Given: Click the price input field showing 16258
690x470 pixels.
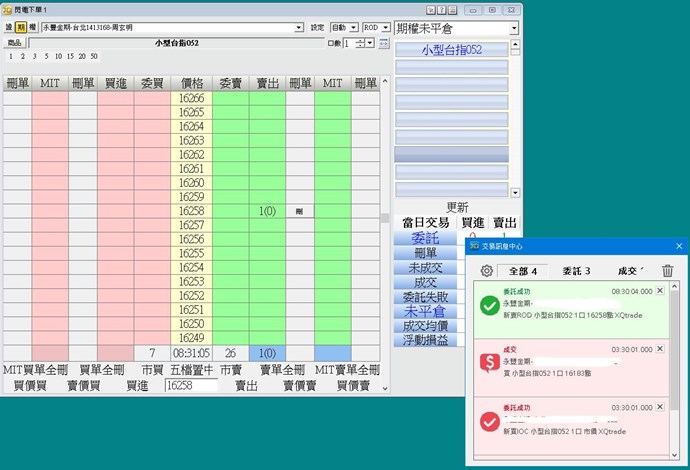Looking at the screenshot, I should click(190, 385).
